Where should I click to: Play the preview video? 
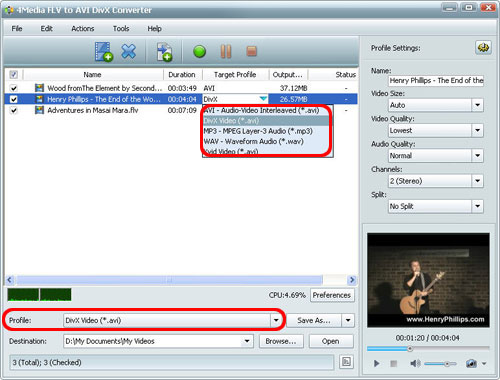[x=377, y=363]
